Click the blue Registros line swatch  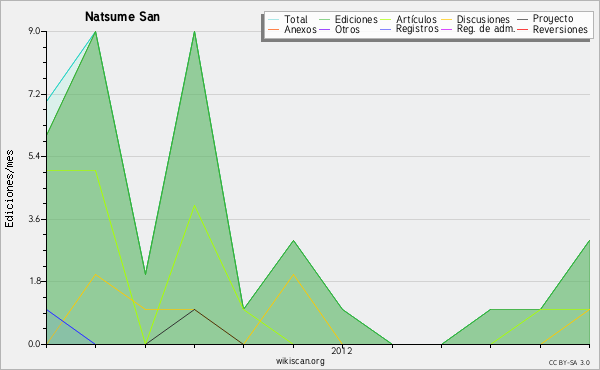[x=386, y=29]
